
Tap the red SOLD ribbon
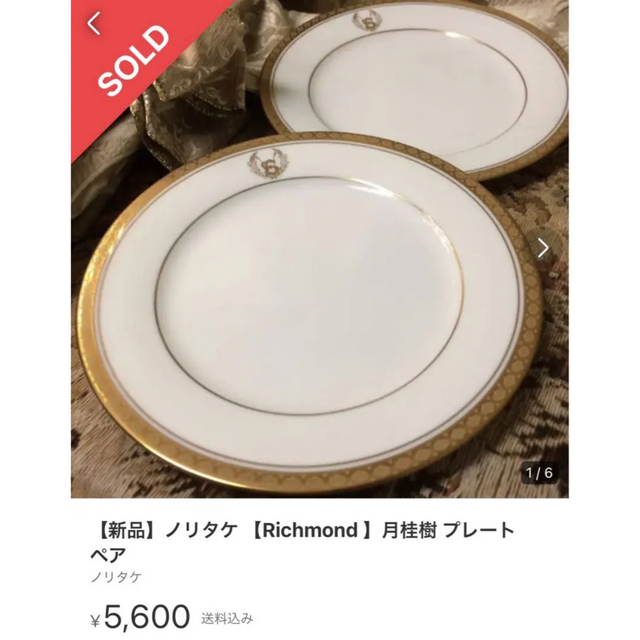(135, 61)
